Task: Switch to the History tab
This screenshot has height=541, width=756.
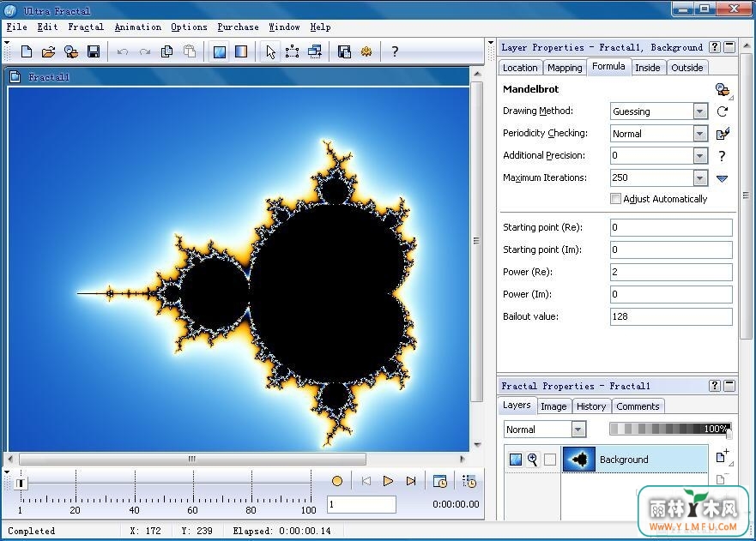Action: tap(591, 406)
